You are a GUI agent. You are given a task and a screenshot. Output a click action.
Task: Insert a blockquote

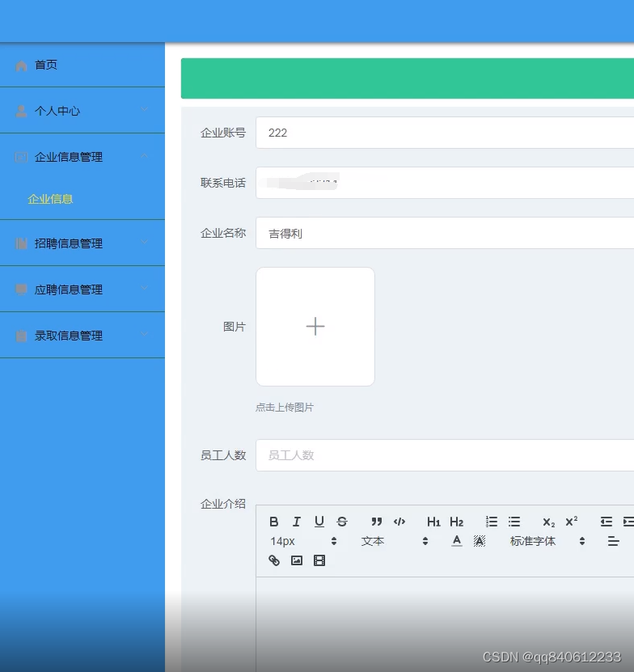click(376, 522)
